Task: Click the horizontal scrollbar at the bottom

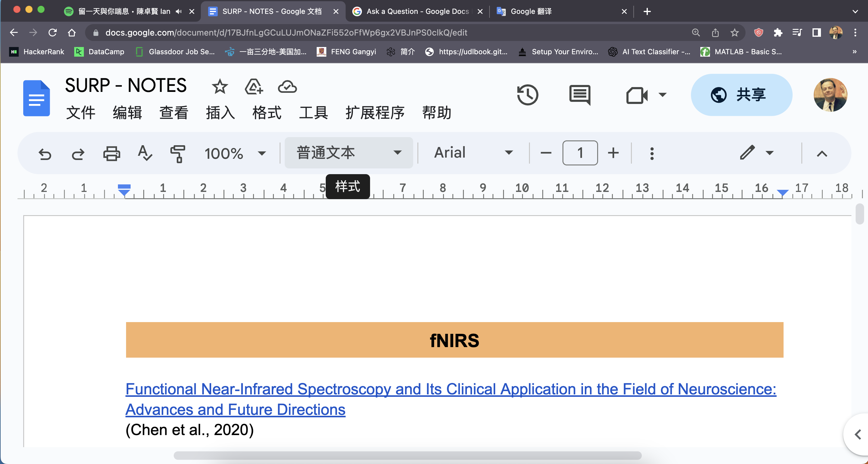Action: pyautogui.click(x=407, y=455)
